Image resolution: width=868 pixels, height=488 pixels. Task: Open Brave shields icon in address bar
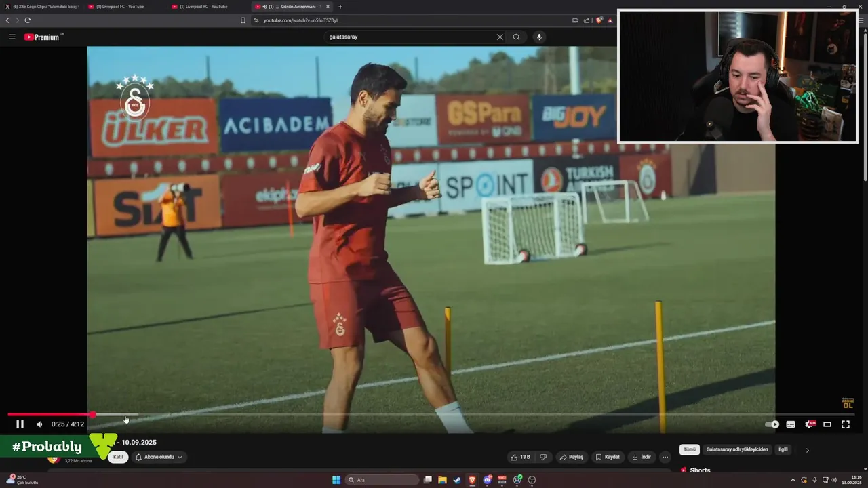click(599, 20)
